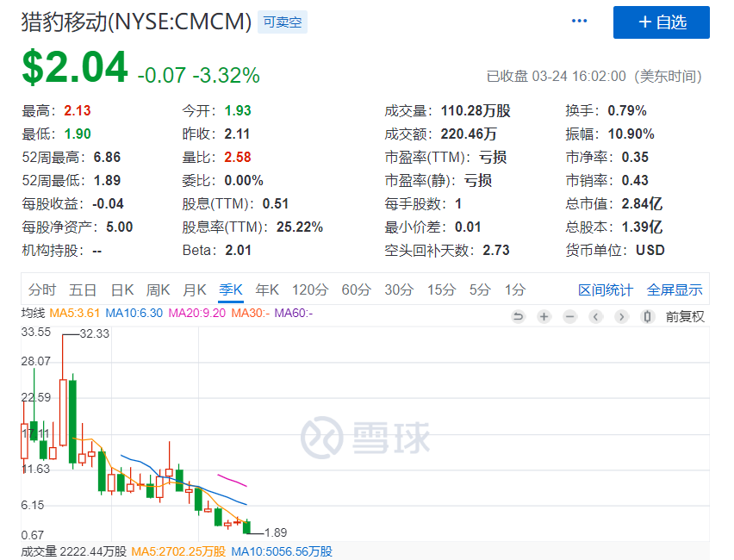Switch to 分时 chart tab
The height and width of the screenshot is (560, 734).
click(x=42, y=289)
